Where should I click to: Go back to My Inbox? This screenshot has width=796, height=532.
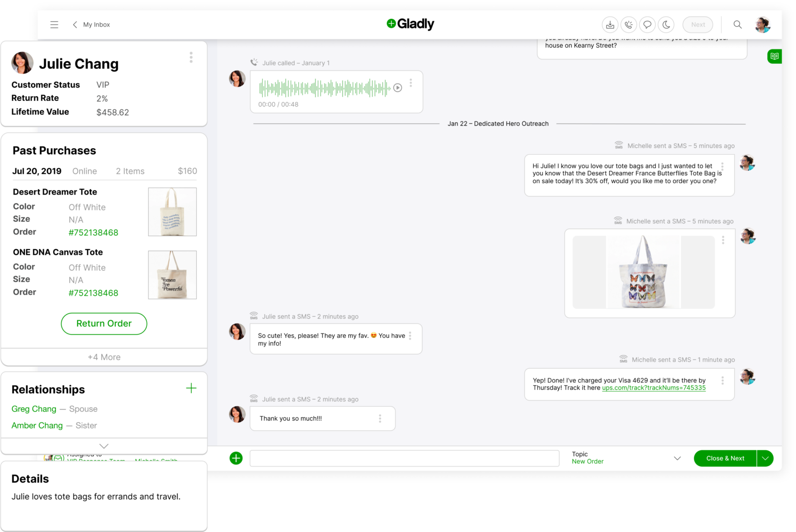click(91, 24)
